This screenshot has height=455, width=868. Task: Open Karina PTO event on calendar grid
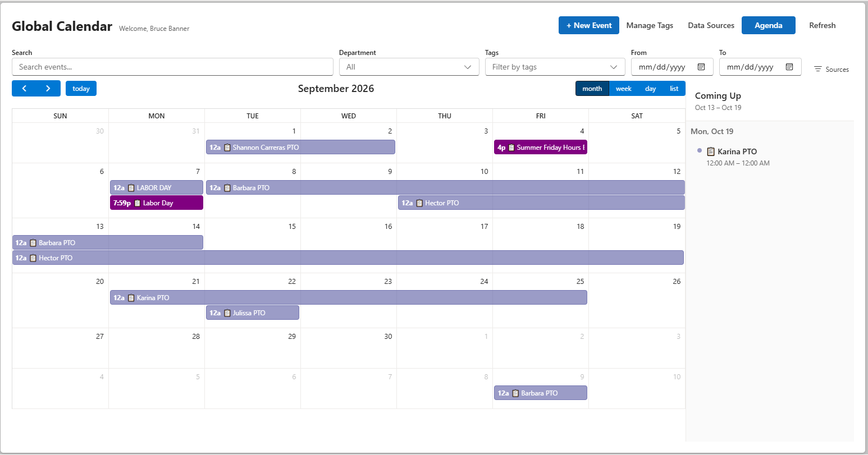pos(349,298)
